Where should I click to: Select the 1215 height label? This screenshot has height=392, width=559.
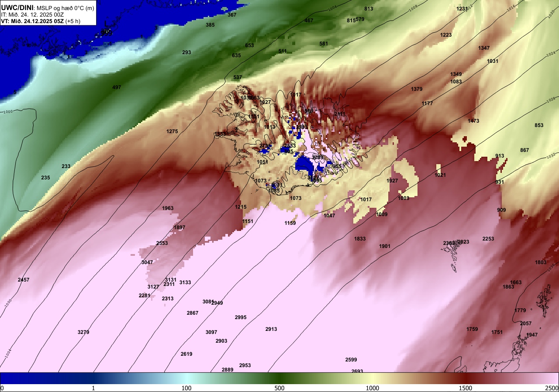point(241,207)
